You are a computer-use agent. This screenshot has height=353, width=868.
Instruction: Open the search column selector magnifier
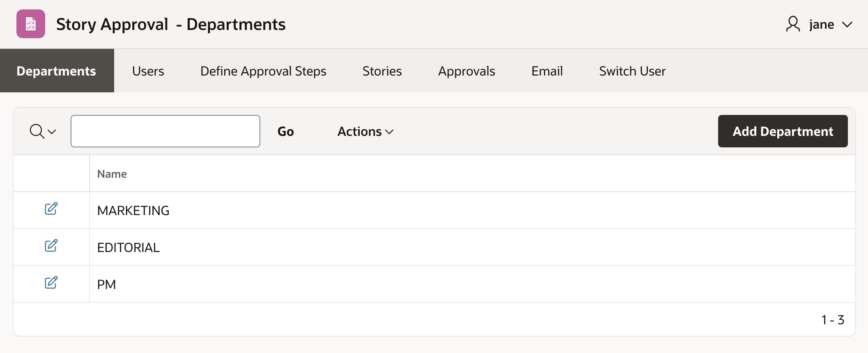point(42,131)
